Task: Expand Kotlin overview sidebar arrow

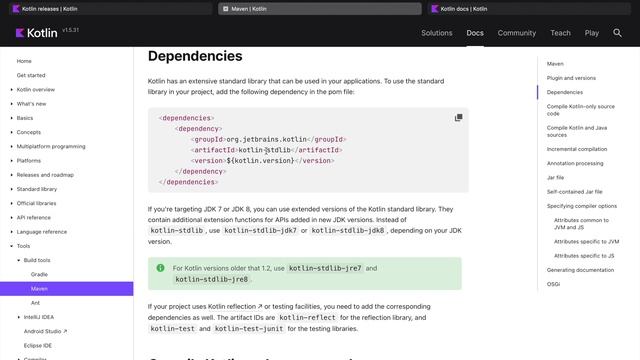Action: [11, 89]
